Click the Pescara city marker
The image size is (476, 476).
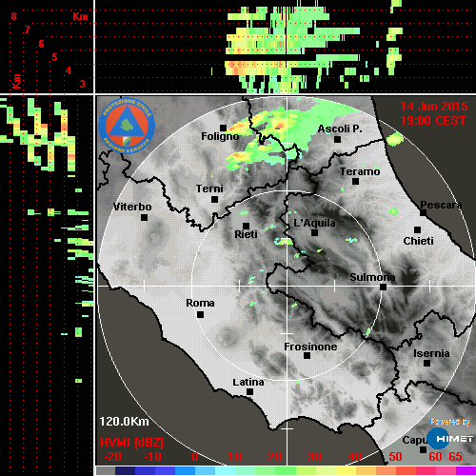pos(423,213)
